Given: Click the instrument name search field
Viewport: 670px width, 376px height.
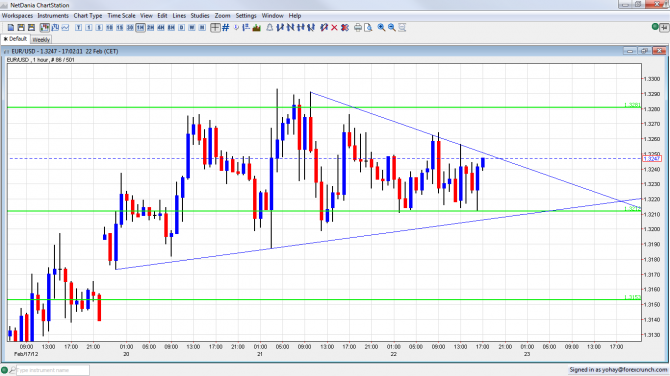Looking at the screenshot, I should click(53, 370).
